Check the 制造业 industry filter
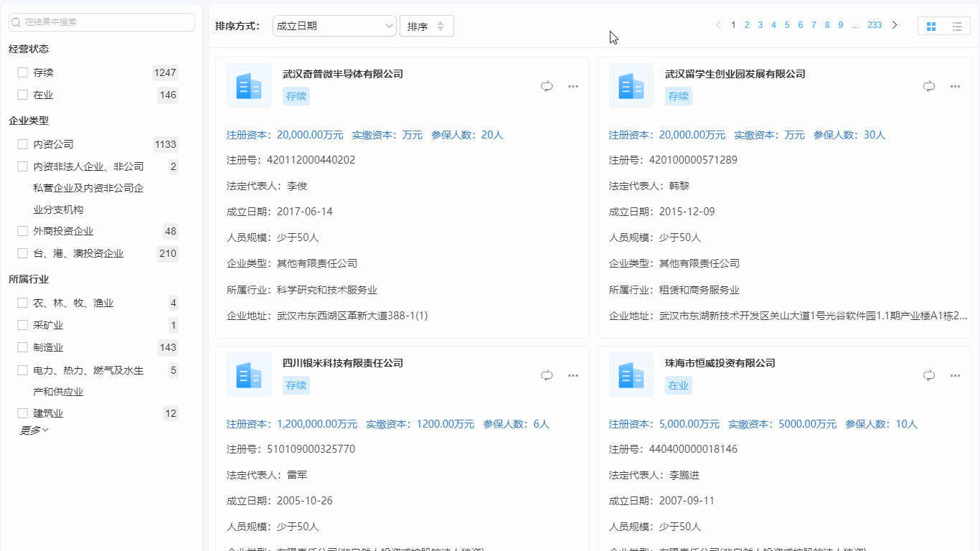The height and width of the screenshot is (551, 980). tap(22, 348)
